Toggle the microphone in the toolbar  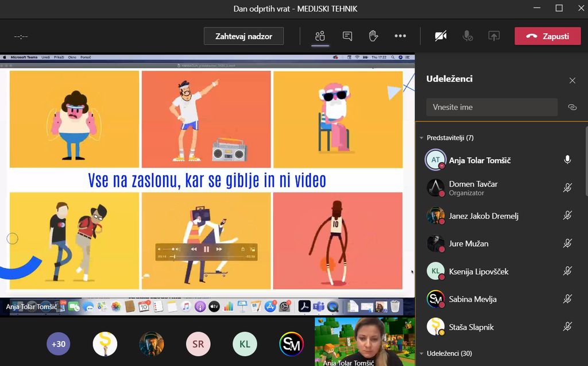click(468, 36)
